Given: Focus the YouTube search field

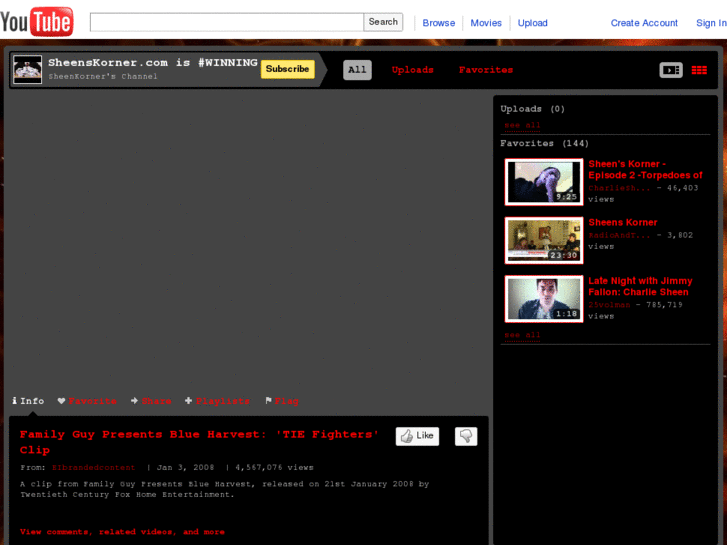Looking at the screenshot, I should (227, 22).
